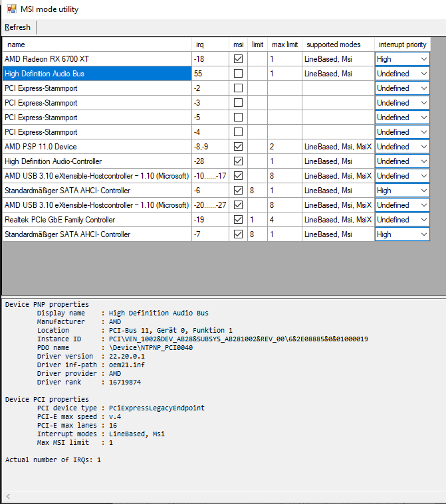Click the Actual number of IRQs line
Screen dimensions: 446x504
[53, 460]
